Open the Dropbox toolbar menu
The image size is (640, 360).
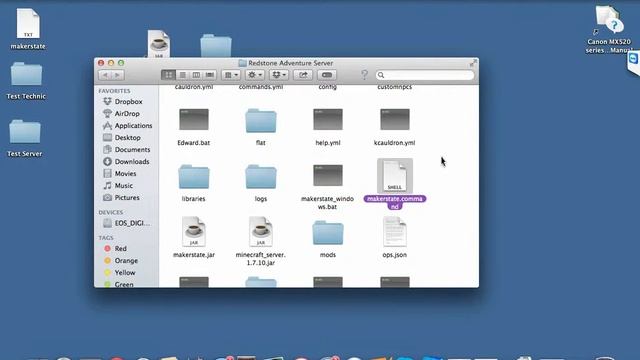click(279, 75)
